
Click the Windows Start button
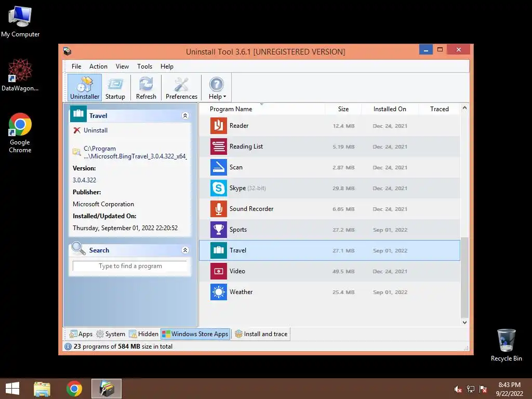(12, 389)
